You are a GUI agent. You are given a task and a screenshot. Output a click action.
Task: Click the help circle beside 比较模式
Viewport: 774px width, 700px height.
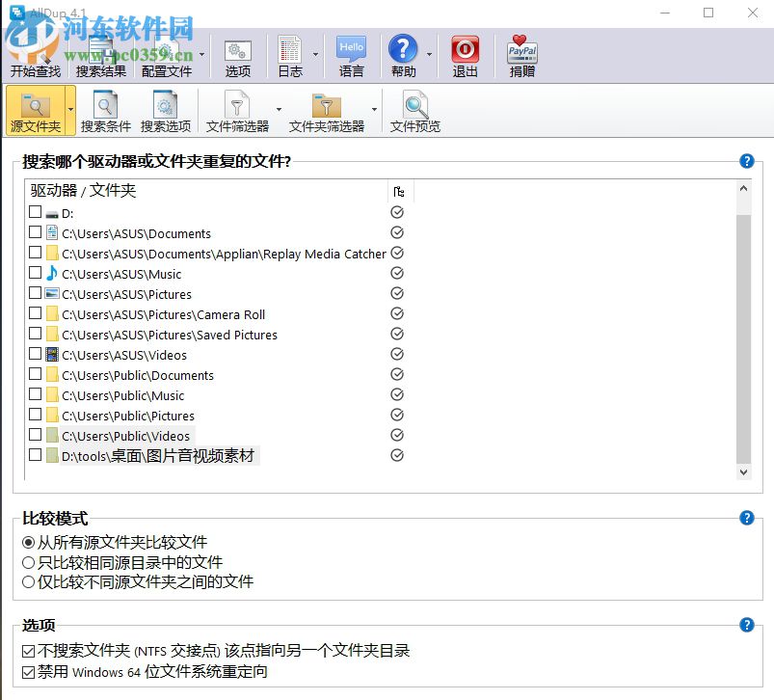tap(746, 517)
